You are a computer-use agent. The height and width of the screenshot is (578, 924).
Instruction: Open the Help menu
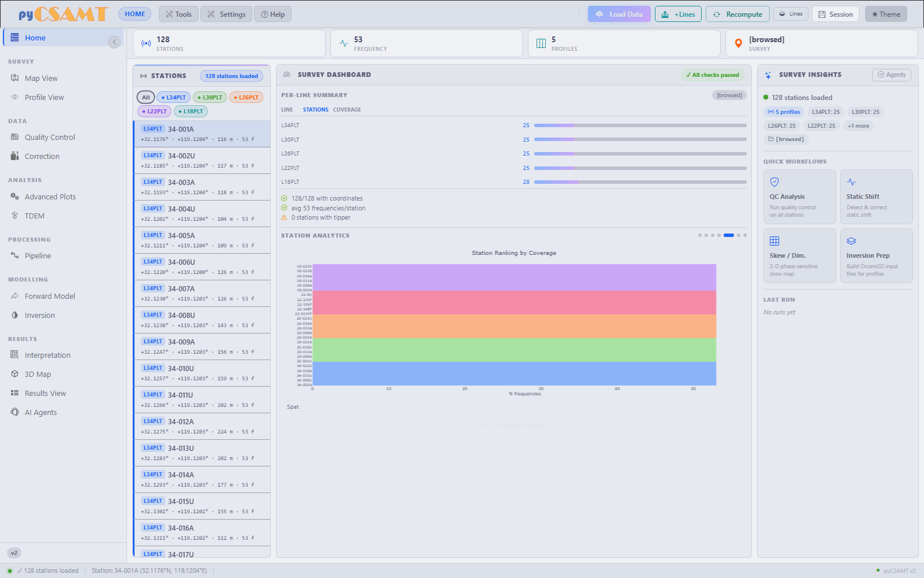pyautogui.click(x=273, y=14)
